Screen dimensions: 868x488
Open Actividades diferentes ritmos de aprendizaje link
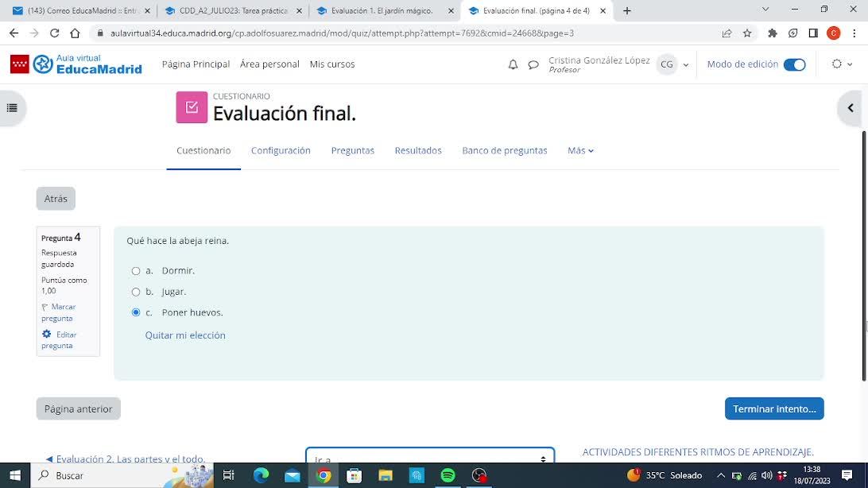pyautogui.click(x=698, y=452)
